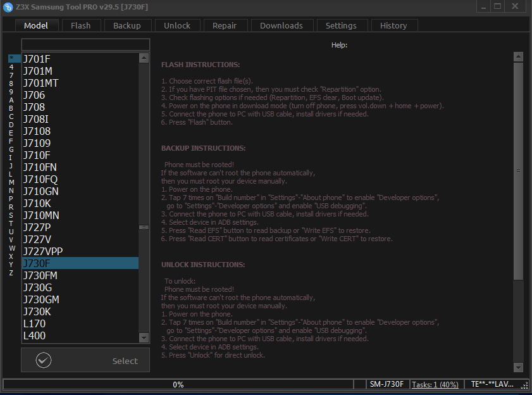Click the model list scrollbar thumb
The height and width of the screenshot is (395, 532).
144,227
